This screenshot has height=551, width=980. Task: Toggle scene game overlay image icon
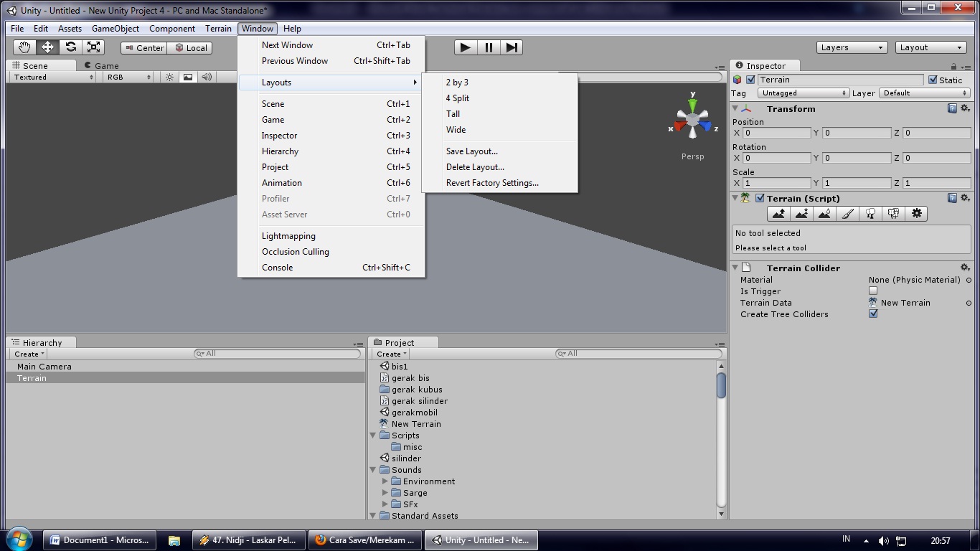[x=188, y=77]
